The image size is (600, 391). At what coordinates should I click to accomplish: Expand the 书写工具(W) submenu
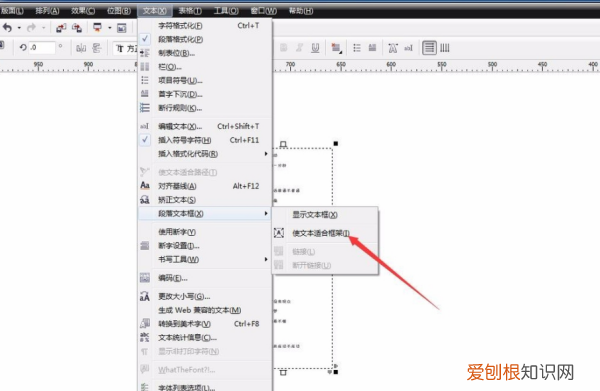205,259
